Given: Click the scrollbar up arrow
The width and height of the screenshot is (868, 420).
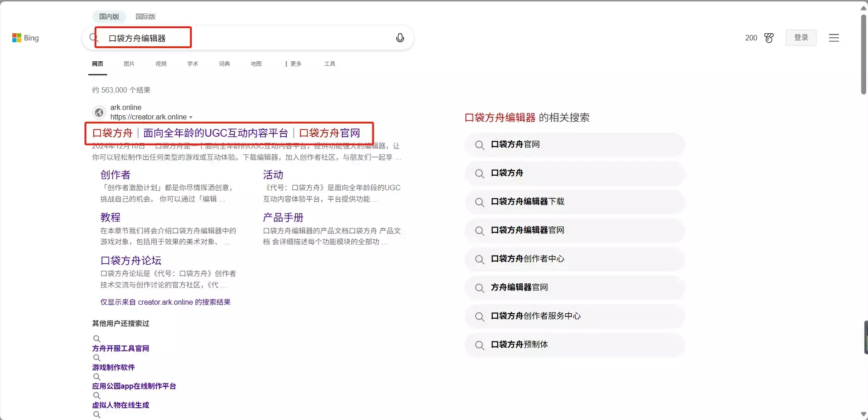Looking at the screenshot, I should pos(863,8).
